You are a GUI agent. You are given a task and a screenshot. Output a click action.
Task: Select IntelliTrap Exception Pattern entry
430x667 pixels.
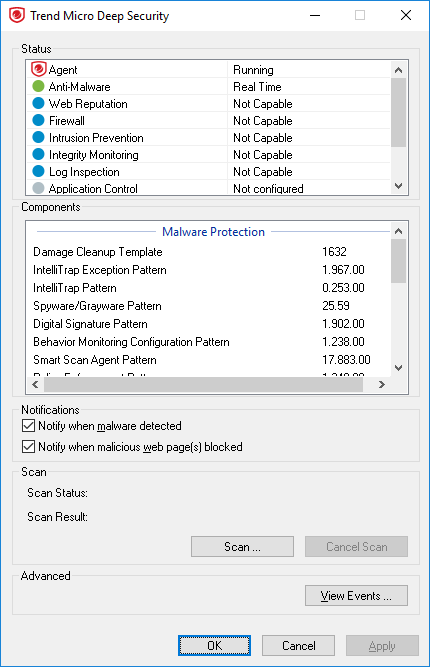[x=100, y=270]
